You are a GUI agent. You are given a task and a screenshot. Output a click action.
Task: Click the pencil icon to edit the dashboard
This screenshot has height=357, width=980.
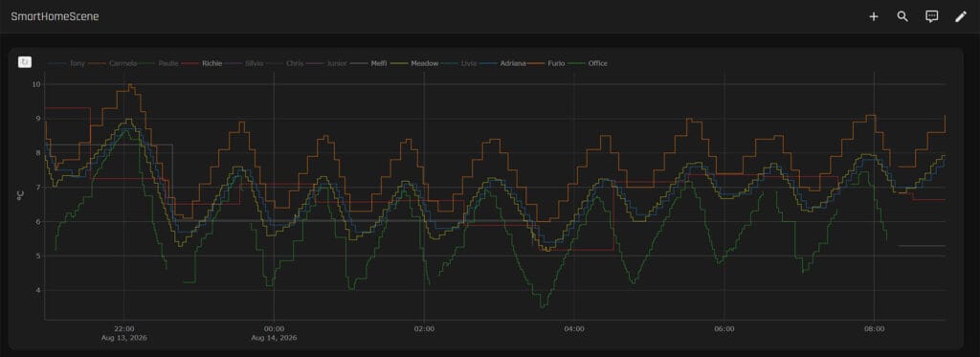point(961,17)
